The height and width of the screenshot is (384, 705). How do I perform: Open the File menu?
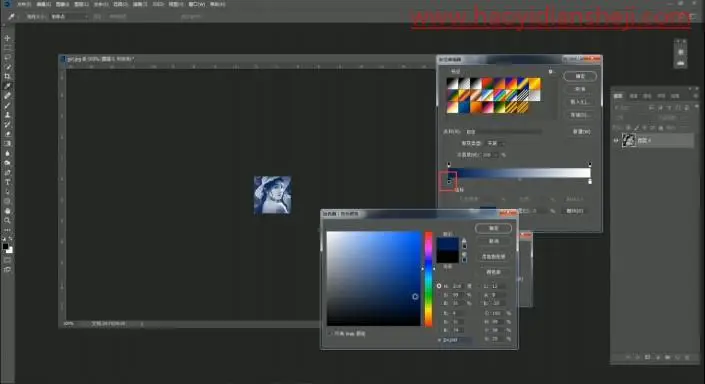pos(24,4)
